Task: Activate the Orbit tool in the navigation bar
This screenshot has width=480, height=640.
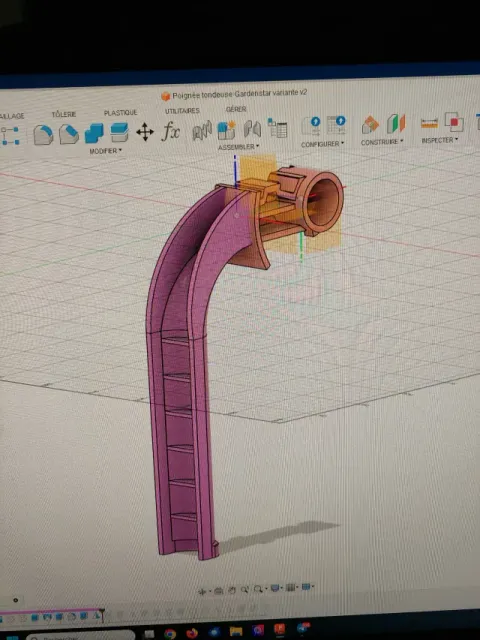Action: [202, 591]
